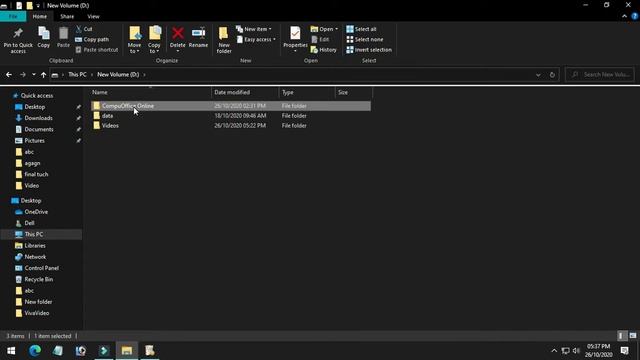This screenshot has width=640, height=360.
Task: Switch to the View ribbon tab
Action: click(93, 16)
